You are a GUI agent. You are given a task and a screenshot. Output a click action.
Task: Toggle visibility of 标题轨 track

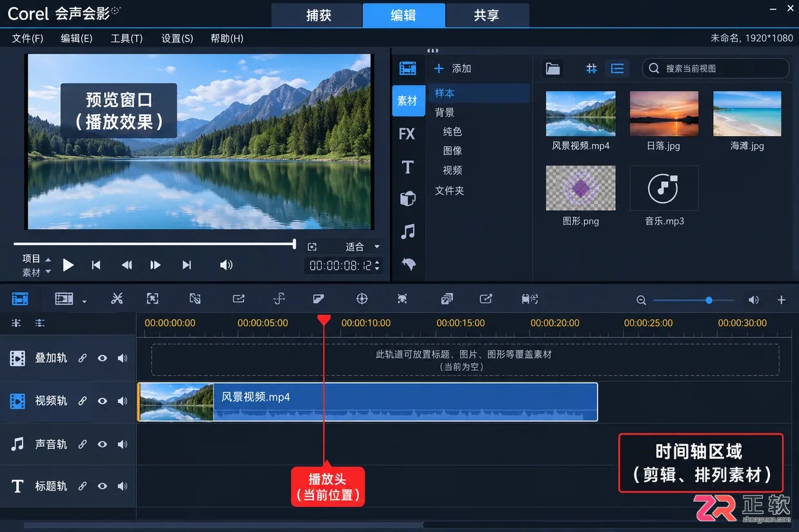102,486
